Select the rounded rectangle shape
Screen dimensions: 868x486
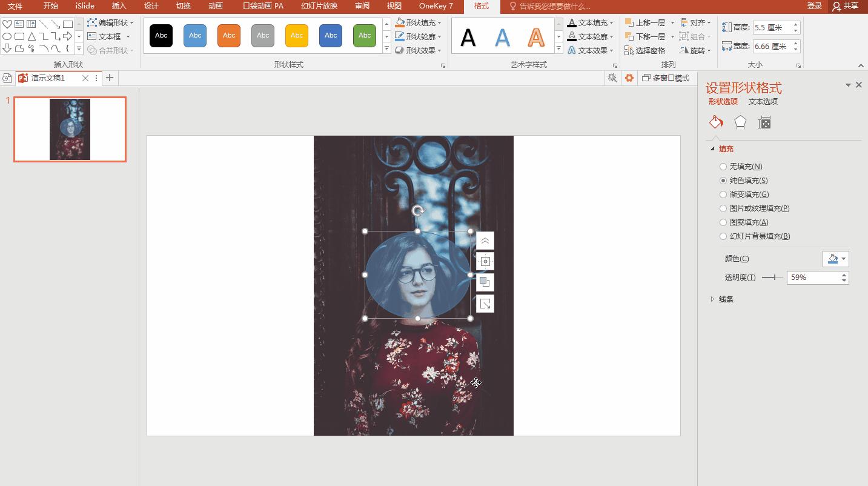pos(19,36)
